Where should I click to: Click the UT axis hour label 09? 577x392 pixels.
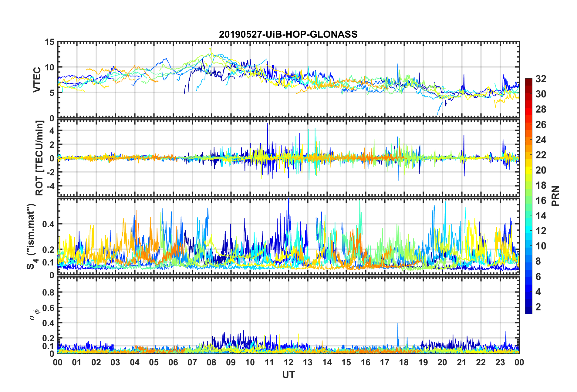point(231,362)
